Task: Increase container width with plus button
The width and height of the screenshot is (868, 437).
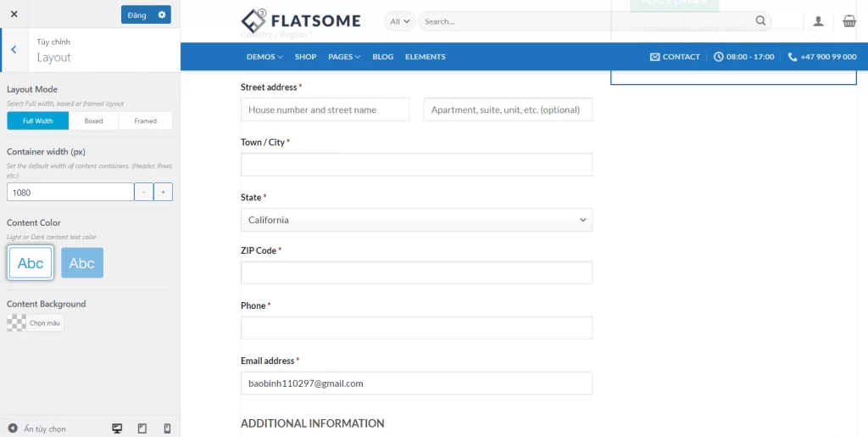Action: pos(164,192)
